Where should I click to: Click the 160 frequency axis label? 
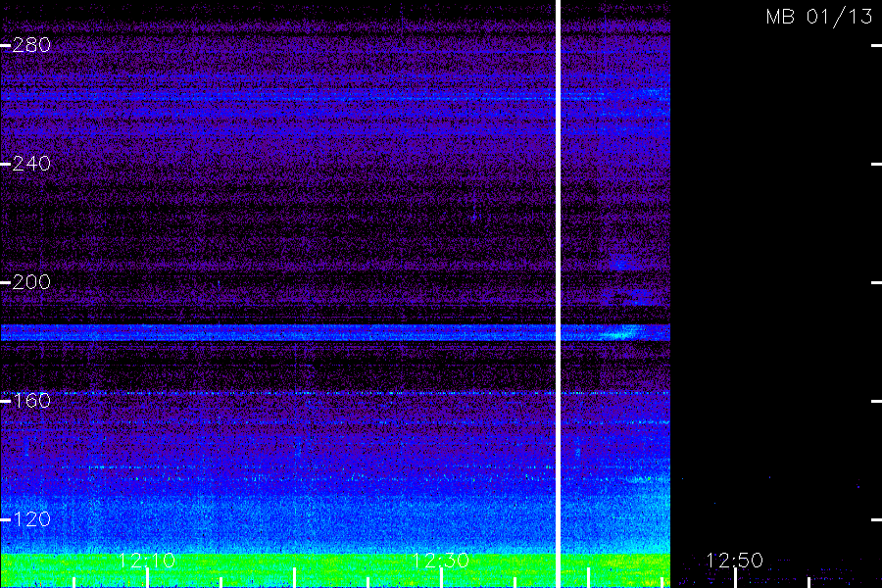(31, 401)
